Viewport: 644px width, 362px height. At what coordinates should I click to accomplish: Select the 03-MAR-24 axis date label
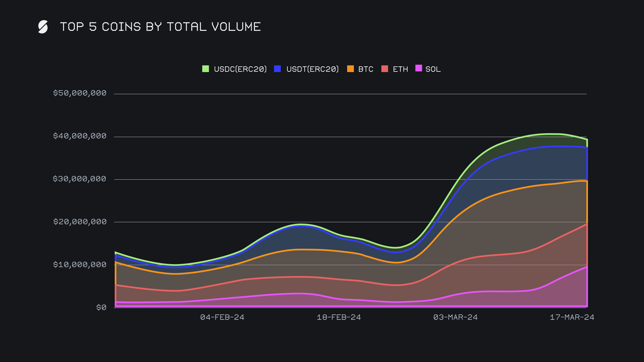(455, 317)
